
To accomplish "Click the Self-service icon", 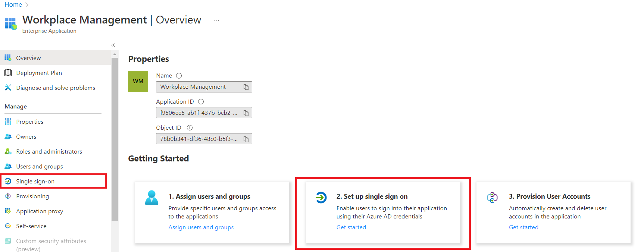I will (x=8, y=226).
